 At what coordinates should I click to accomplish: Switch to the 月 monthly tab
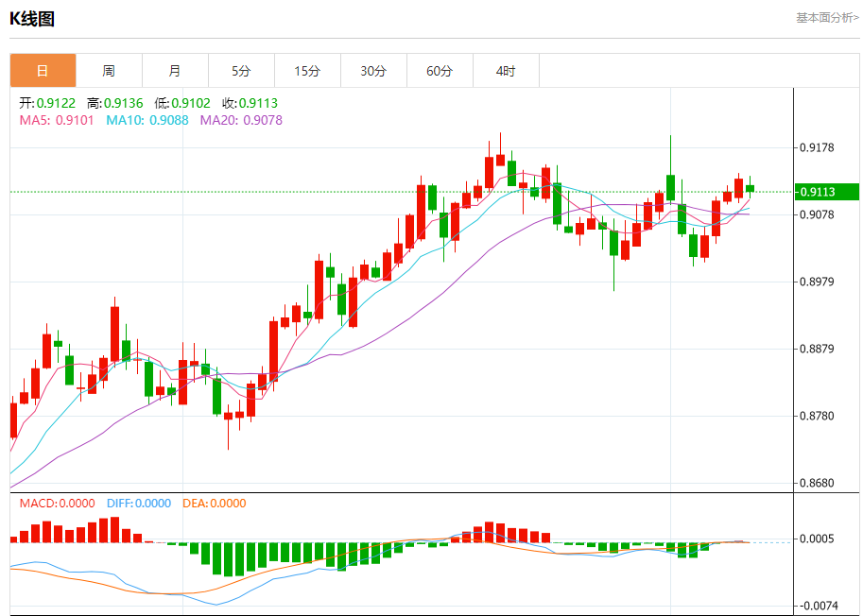click(175, 71)
